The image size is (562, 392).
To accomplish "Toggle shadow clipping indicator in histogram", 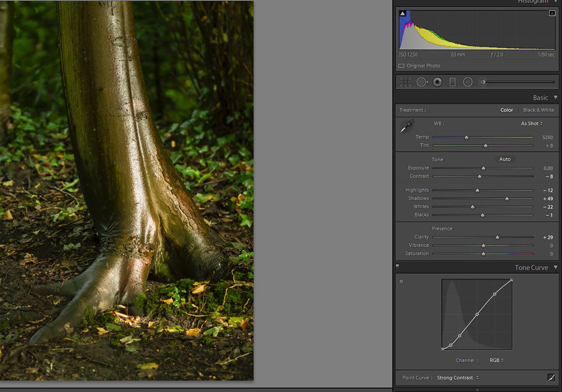I will (402, 13).
